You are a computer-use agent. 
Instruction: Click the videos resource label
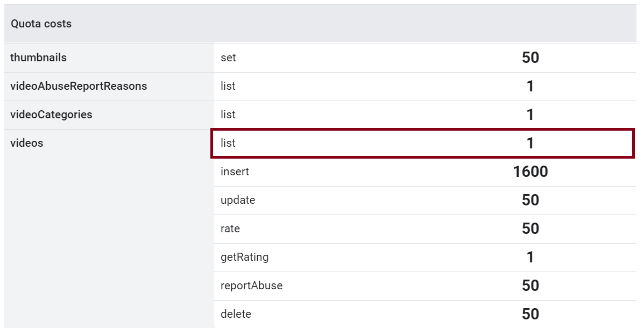(x=27, y=143)
